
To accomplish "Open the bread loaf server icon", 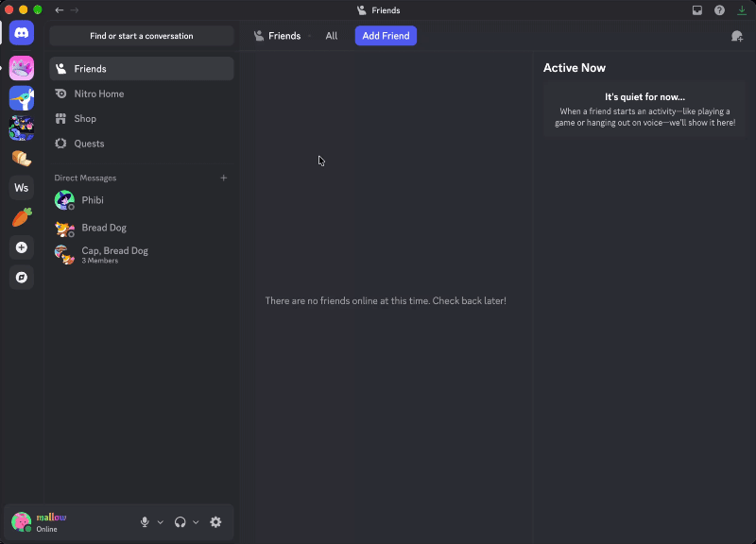I will [x=21, y=158].
